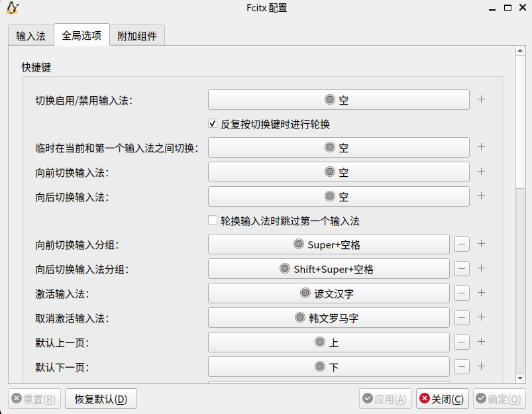532x414 pixels.
Task: Add shortcut for 向前切换输入法
Action: (481, 172)
